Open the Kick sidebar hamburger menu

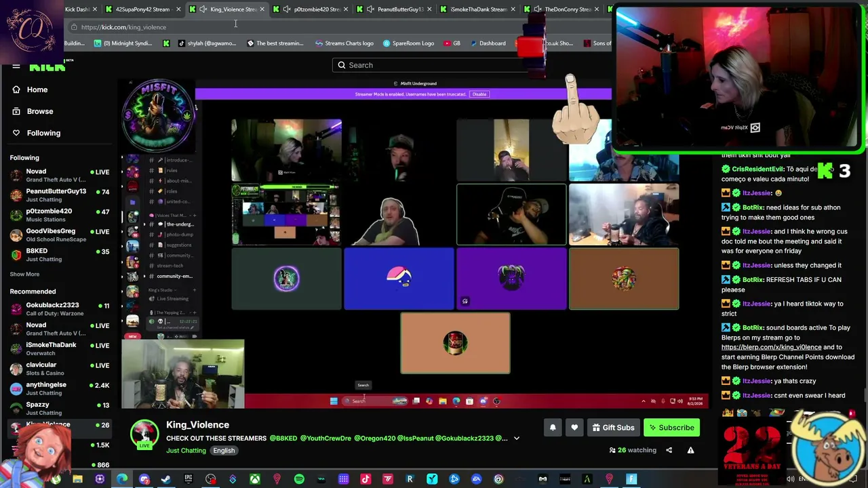tap(16, 66)
